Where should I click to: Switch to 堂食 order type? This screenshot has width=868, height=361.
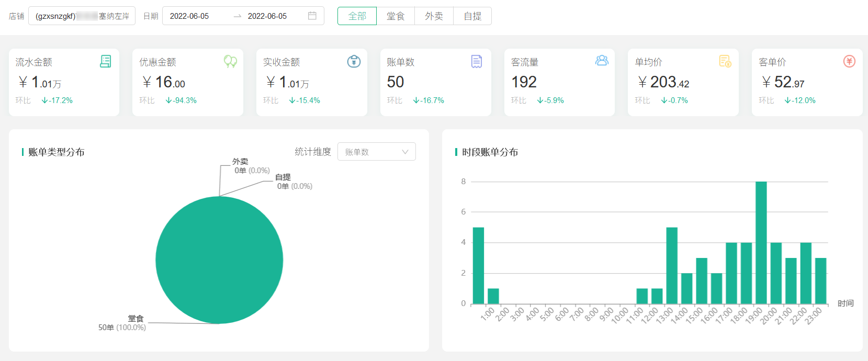pos(396,16)
